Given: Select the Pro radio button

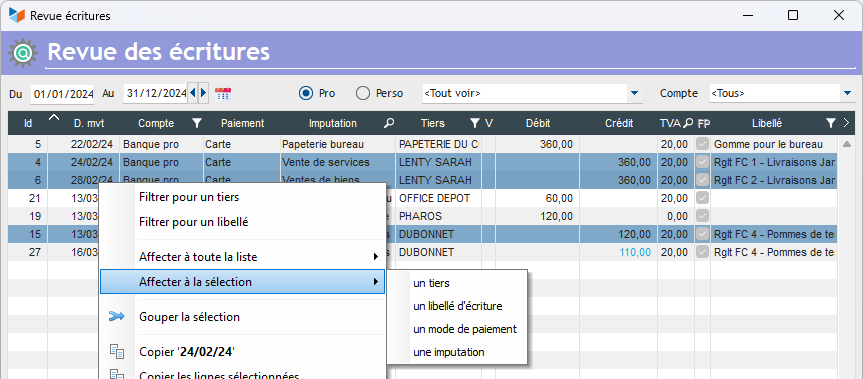Looking at the screenshot, I should [305, 94].
